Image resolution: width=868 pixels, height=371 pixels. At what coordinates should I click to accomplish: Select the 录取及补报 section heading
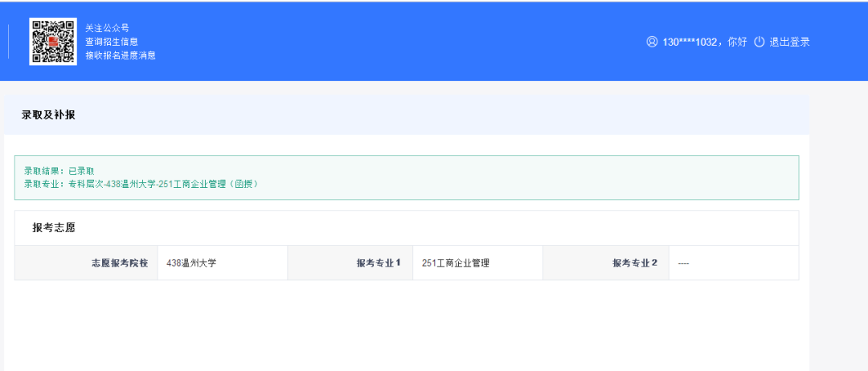[48, 115]
